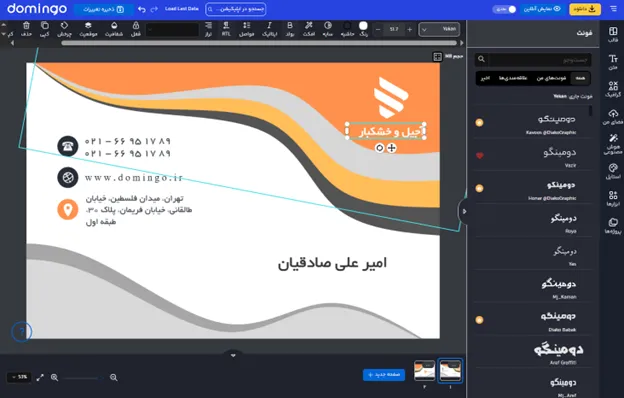This screenshot has height=398, width=624.
Task: Click the help question mark circle
Action: (21, 332)
